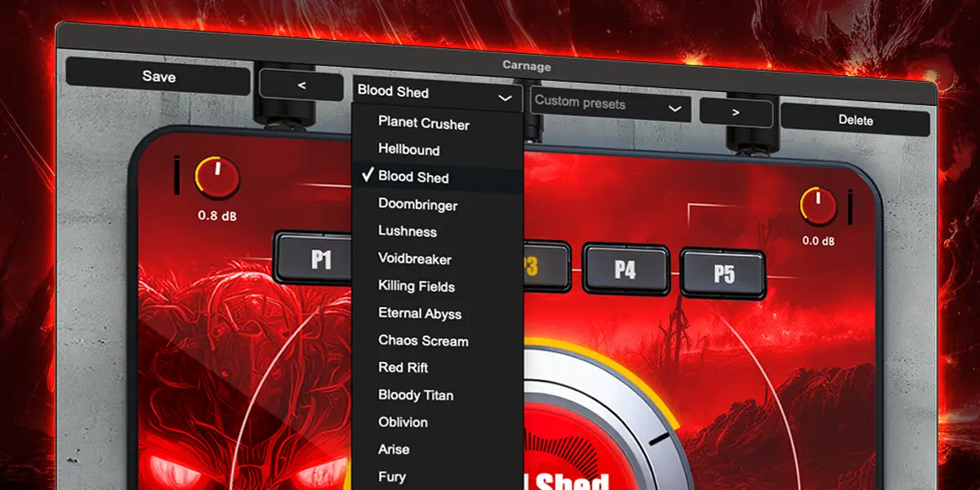Select the checked Blood Shed menu entry

(x=413, y=177)
